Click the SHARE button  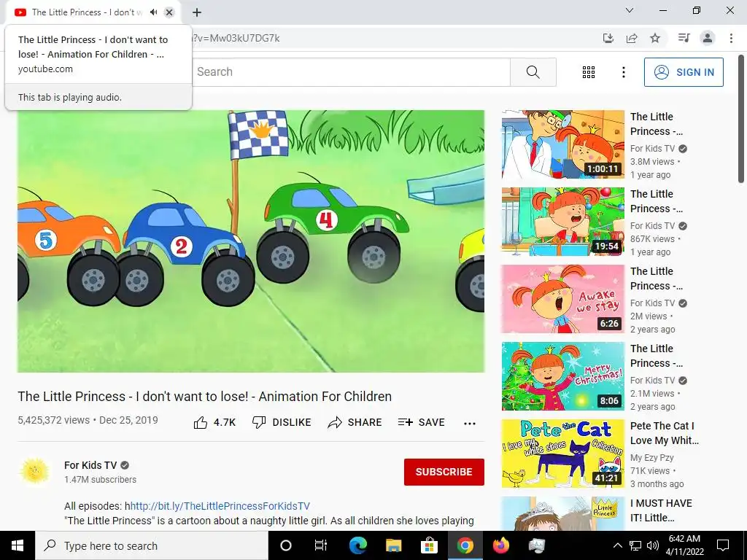[x=355, y=422]
